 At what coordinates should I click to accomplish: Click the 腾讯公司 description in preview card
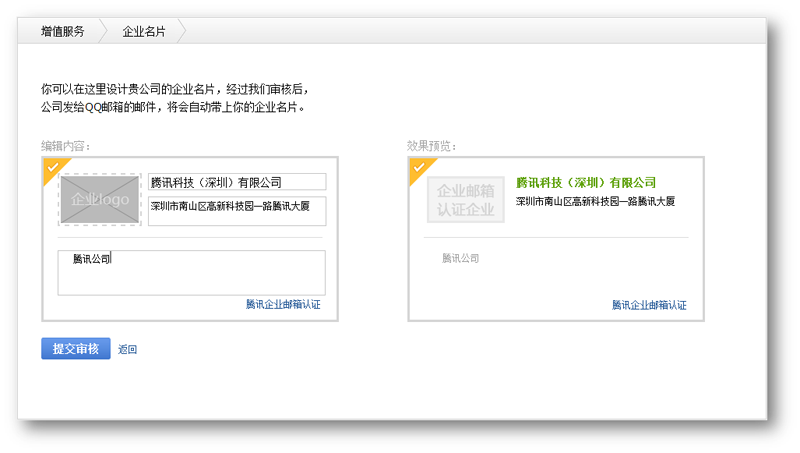pyautogui.click(x=461, y=258)
